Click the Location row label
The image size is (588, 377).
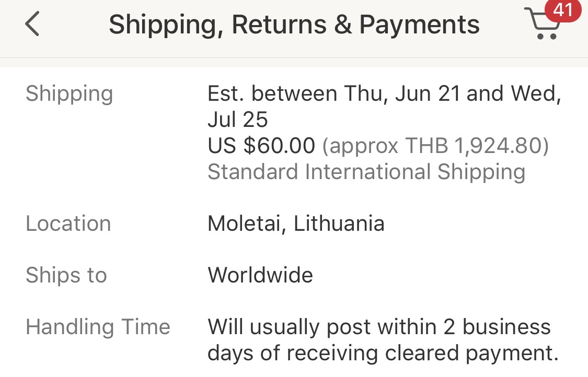68,223
